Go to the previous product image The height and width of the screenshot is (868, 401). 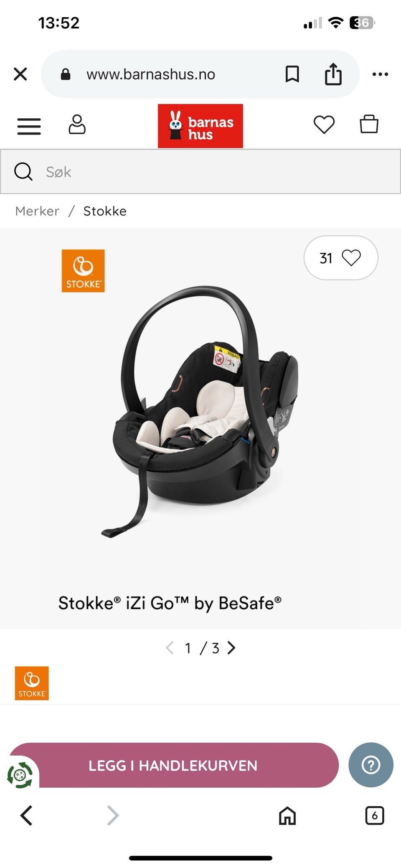coord(170,648)
